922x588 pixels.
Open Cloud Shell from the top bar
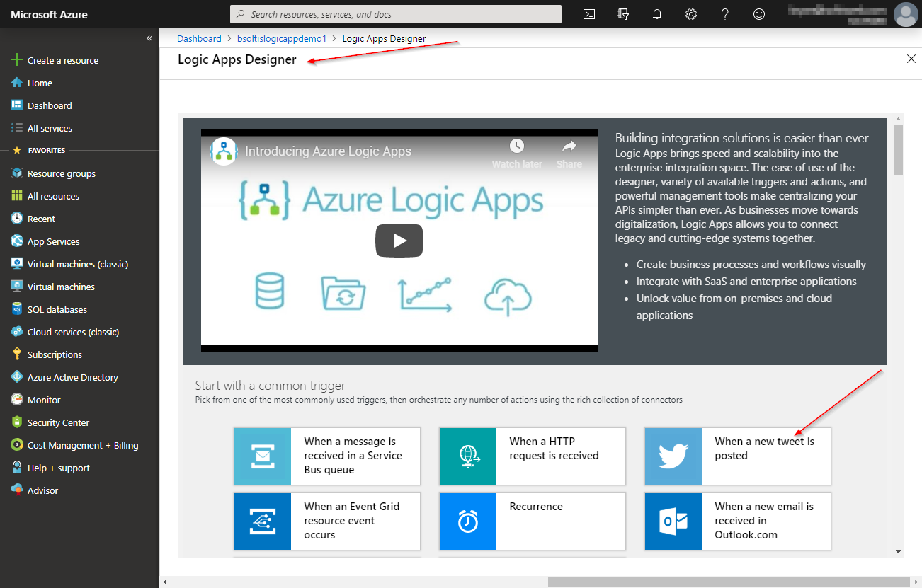[588, 14]
